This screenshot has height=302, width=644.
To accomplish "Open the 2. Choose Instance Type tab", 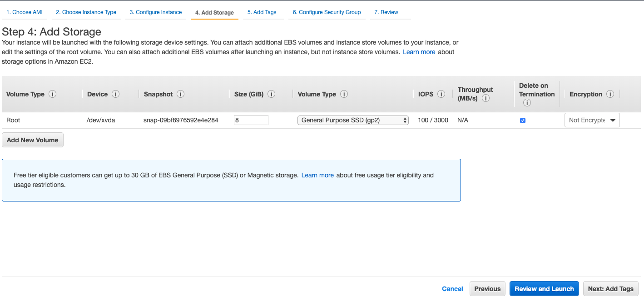I will (x=86, y=12).
